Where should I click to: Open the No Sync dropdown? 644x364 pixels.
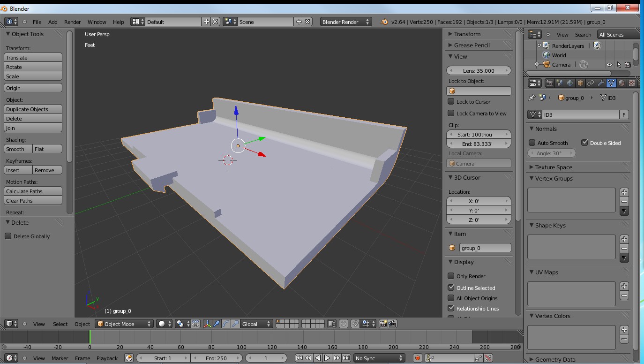pos(379,358)
